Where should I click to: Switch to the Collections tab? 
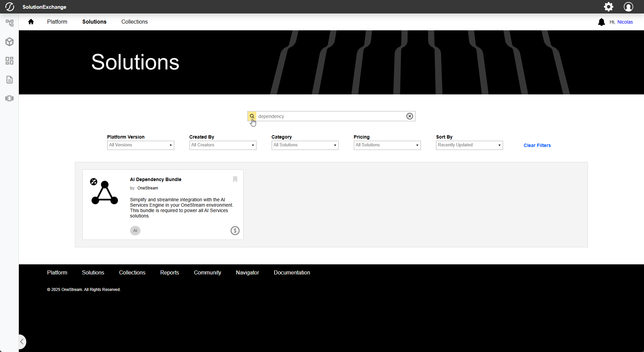click(134, 22)
